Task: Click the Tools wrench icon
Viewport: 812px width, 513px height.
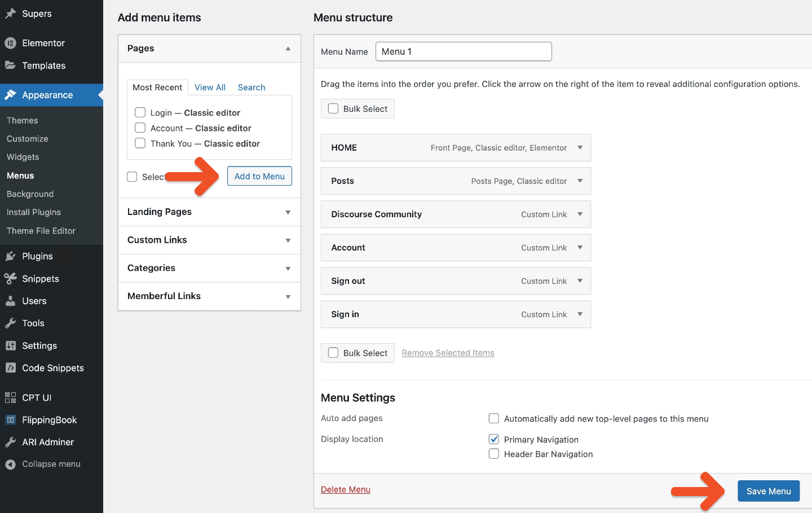Action: pyautogui.click(x=10, y=323)
